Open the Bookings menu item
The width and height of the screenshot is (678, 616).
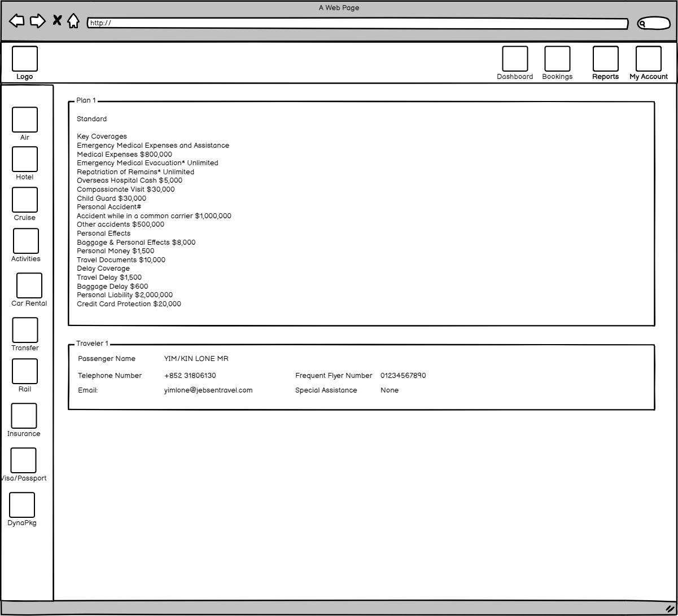point(557,59)
